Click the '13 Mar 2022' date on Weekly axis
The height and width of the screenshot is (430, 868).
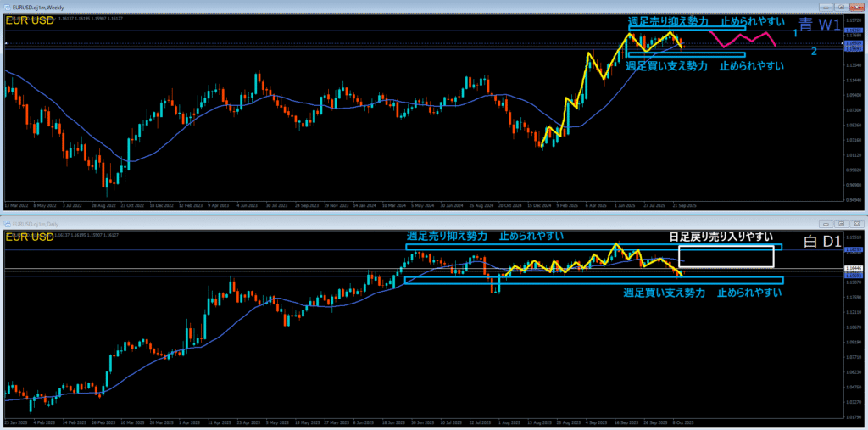[x=15, y=205]
